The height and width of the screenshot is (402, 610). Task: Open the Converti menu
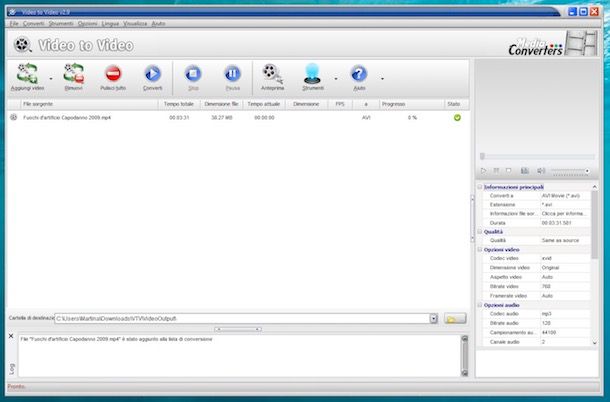click(33, 24)
